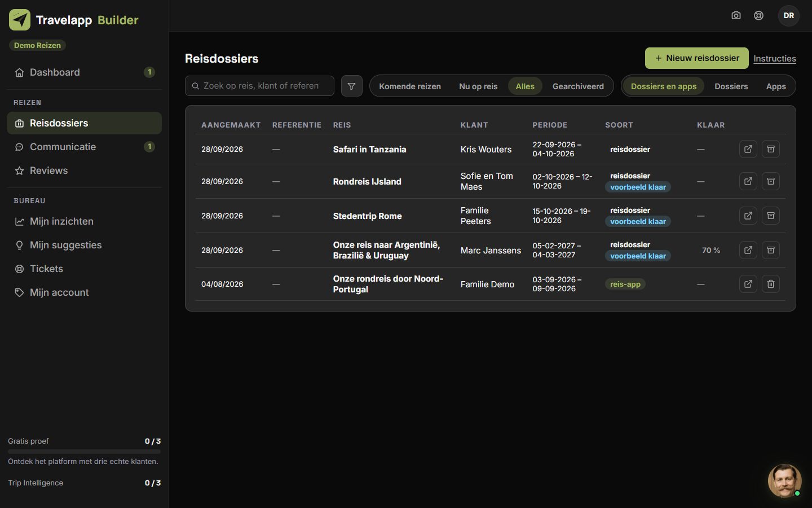Open Reviews in sidebar

[x=84, y=170]
